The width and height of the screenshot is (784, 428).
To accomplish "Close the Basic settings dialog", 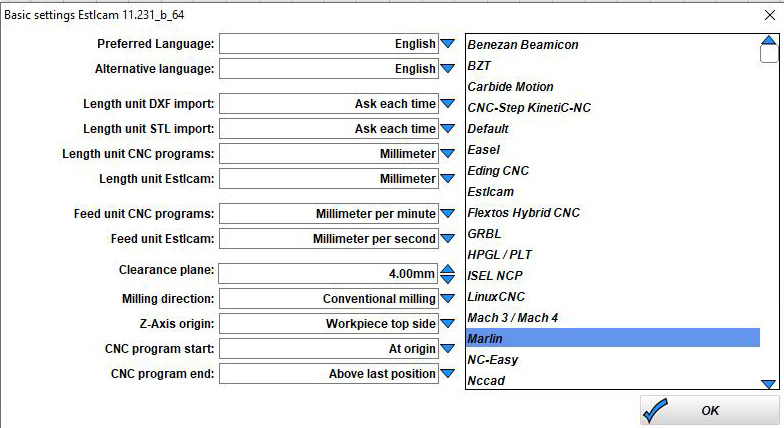I will [770, 15].
